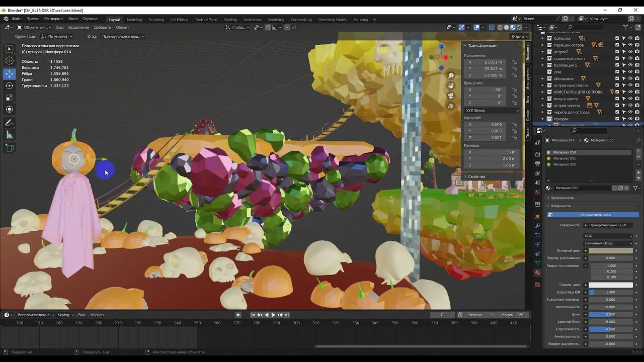Screen dimensions: 644x362
Task: Click the timeline play button
Action: 273,315
